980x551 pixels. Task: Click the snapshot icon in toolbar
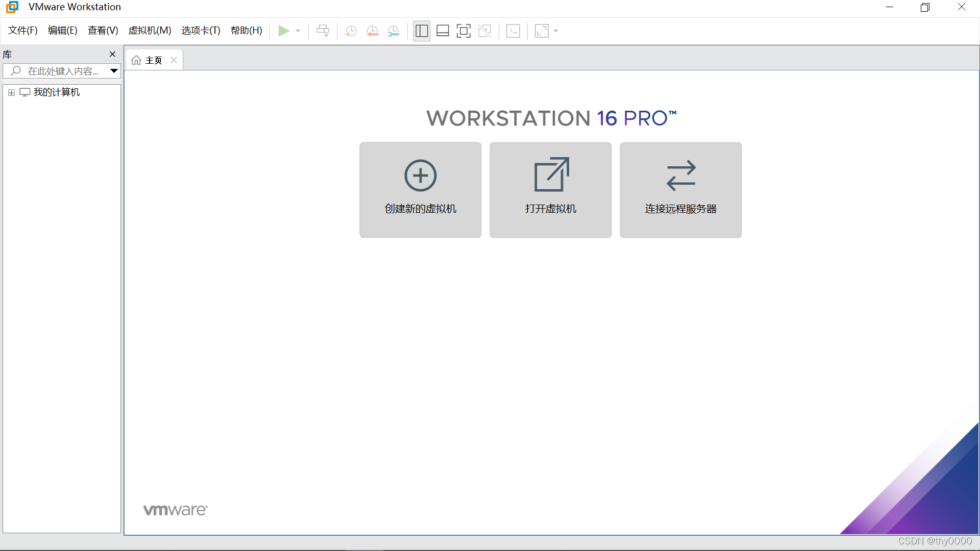tap(351, 31)
